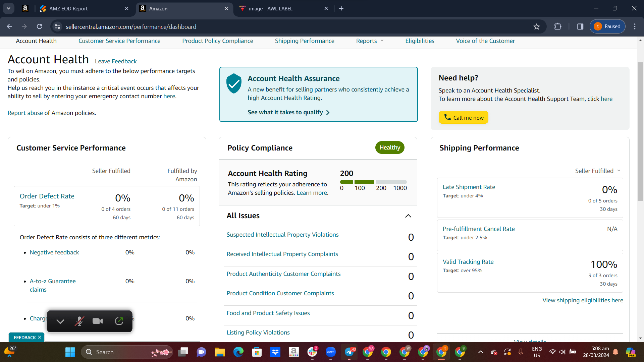
Task: Close the FEEDBACK tab widget
Action: [40, 337]
